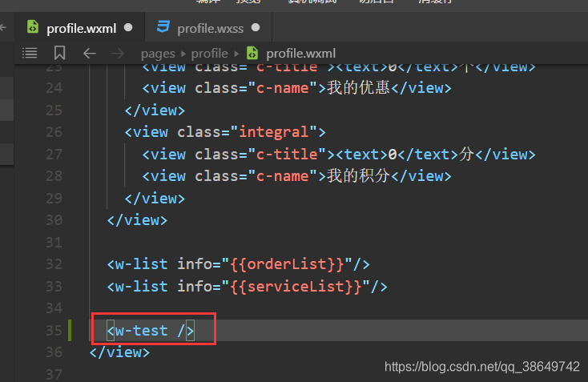Click the closing </view> on line 30
588x382 pixels.
(137, 220)
